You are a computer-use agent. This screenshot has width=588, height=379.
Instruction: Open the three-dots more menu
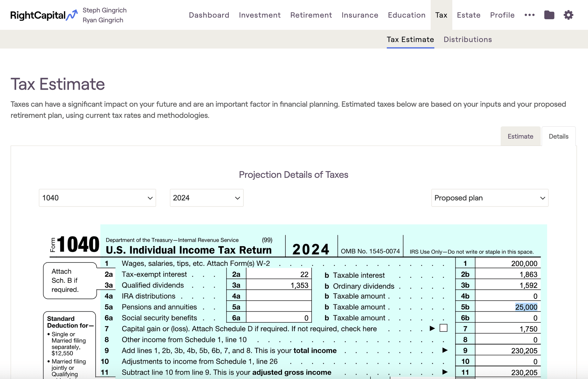coord(530,15)
